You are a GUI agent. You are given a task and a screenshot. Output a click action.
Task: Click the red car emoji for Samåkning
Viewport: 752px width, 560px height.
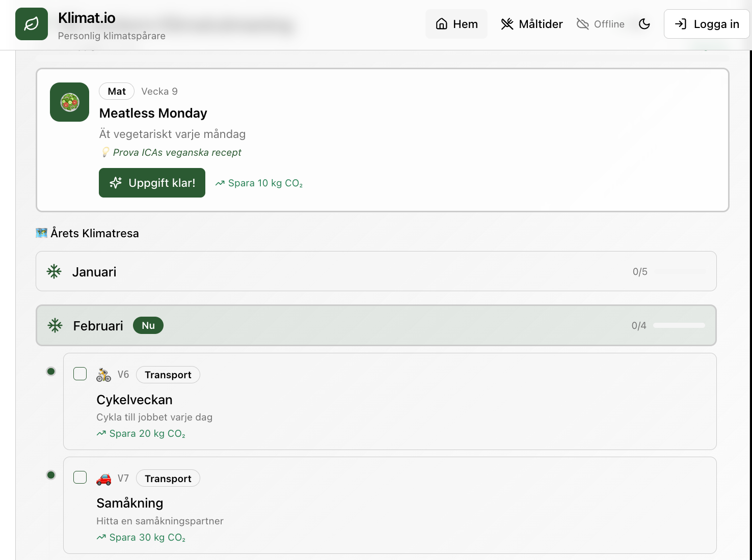click(103, 479)
